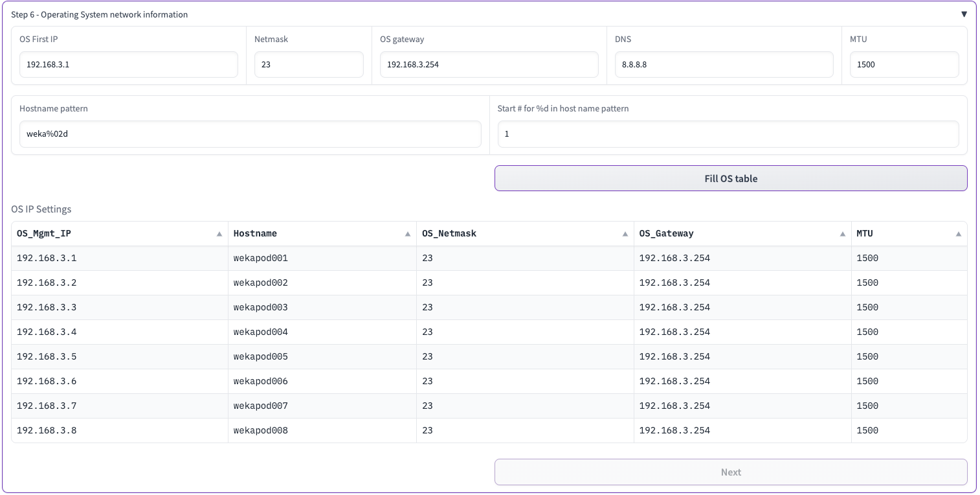Edit the Netmask input field
980x495 pixels.
pyautogui.click(x=308, y=65)
